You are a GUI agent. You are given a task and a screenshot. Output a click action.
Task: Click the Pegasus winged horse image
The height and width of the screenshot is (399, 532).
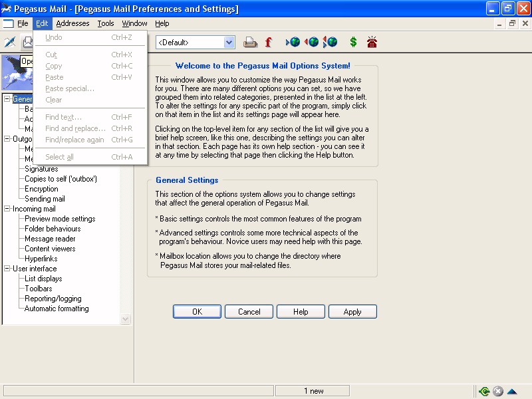point(17,72)
